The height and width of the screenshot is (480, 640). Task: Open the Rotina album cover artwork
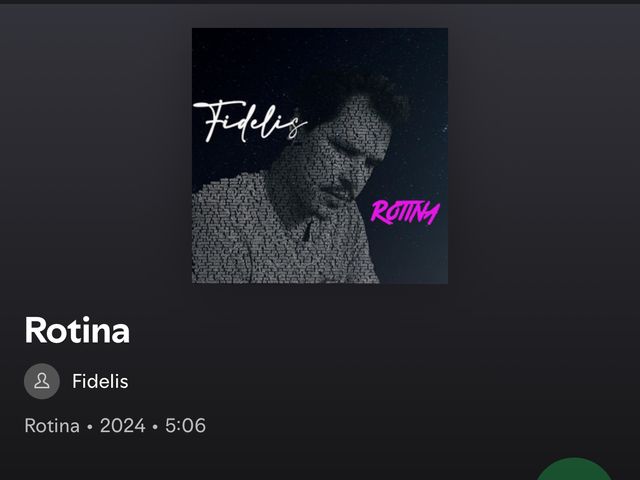tap(320, 156)
